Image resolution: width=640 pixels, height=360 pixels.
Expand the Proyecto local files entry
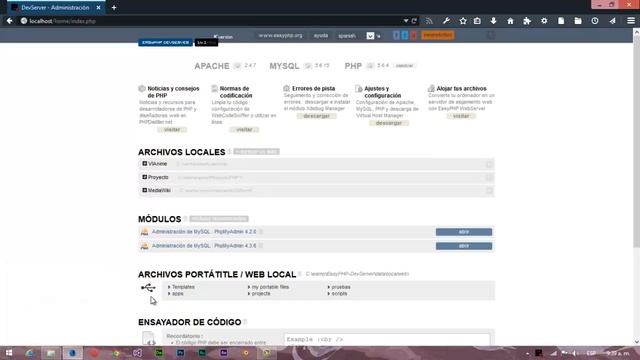point(144,177)
